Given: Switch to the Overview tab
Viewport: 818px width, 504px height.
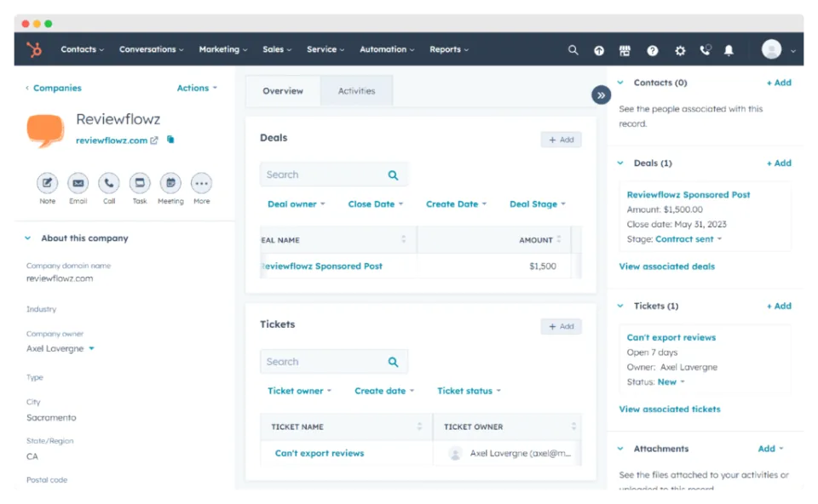Looking at the screenshot, I should click(283, 91).
